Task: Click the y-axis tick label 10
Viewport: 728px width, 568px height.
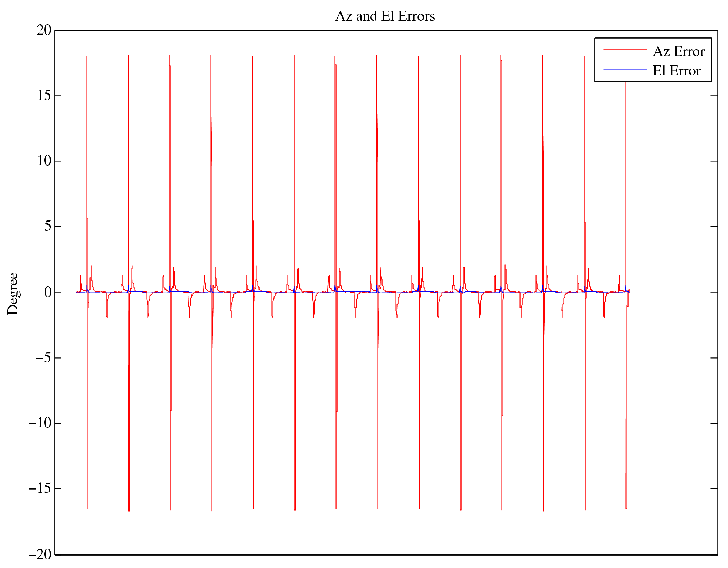Action: 44,161
